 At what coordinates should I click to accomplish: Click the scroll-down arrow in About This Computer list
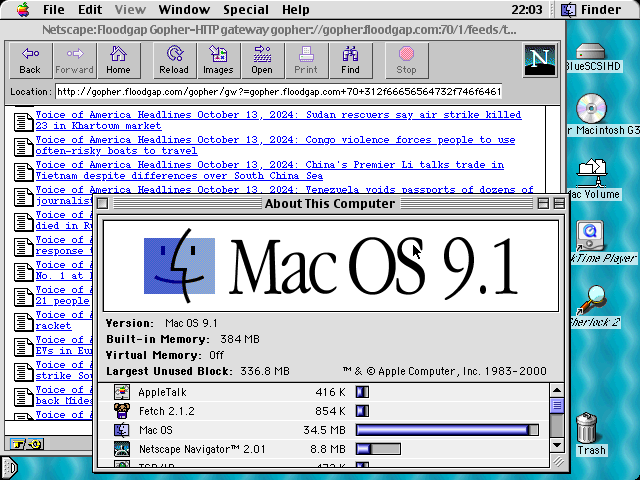[x=557, y=444]
